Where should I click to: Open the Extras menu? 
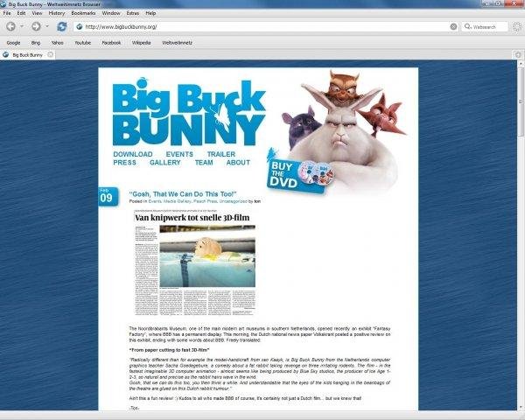coord(133,13)
